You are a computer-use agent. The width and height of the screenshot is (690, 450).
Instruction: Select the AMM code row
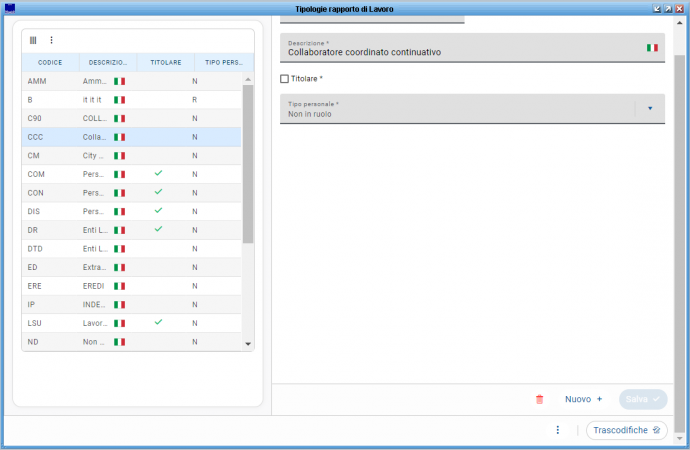tap(132, 81)
